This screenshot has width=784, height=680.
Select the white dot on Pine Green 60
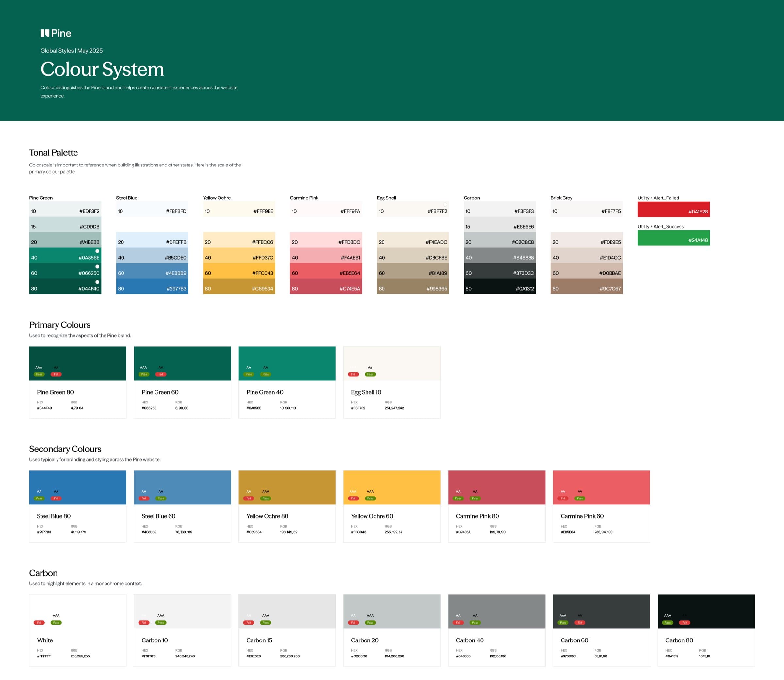coord(98,266)
